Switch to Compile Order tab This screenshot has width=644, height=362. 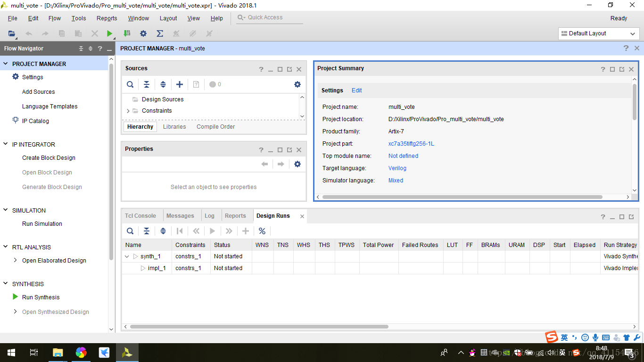216,127
